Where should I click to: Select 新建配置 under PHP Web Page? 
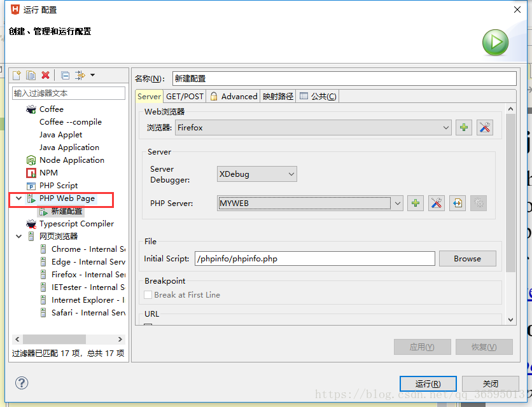pos(66,211)
